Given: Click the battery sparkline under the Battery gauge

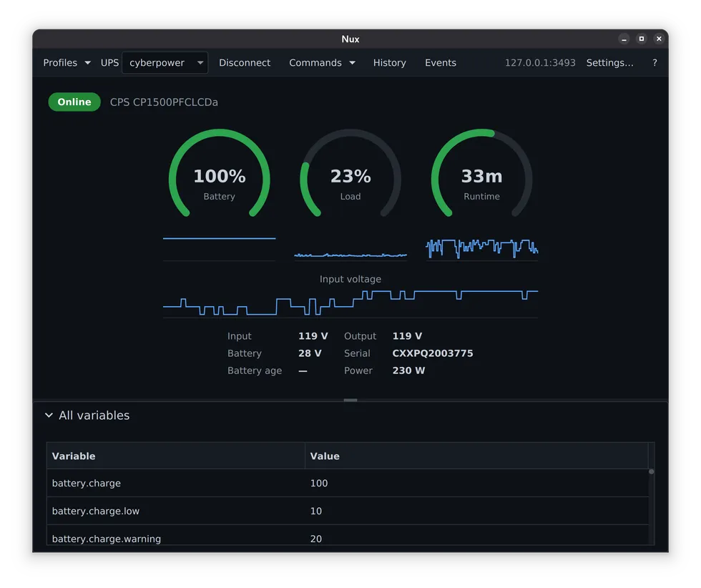Looking at the screenshot, I should pos(219,249).
